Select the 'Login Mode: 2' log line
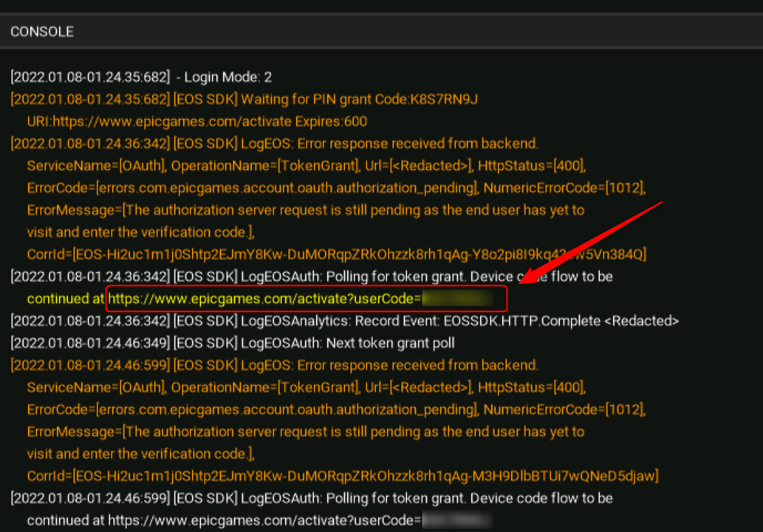 (x=141, y=77)
